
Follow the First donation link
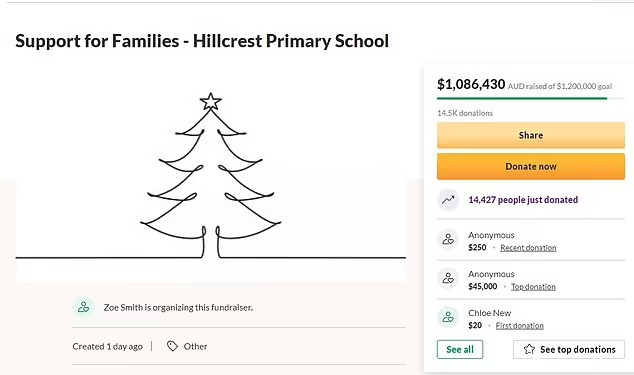click(x=520, y=325)
